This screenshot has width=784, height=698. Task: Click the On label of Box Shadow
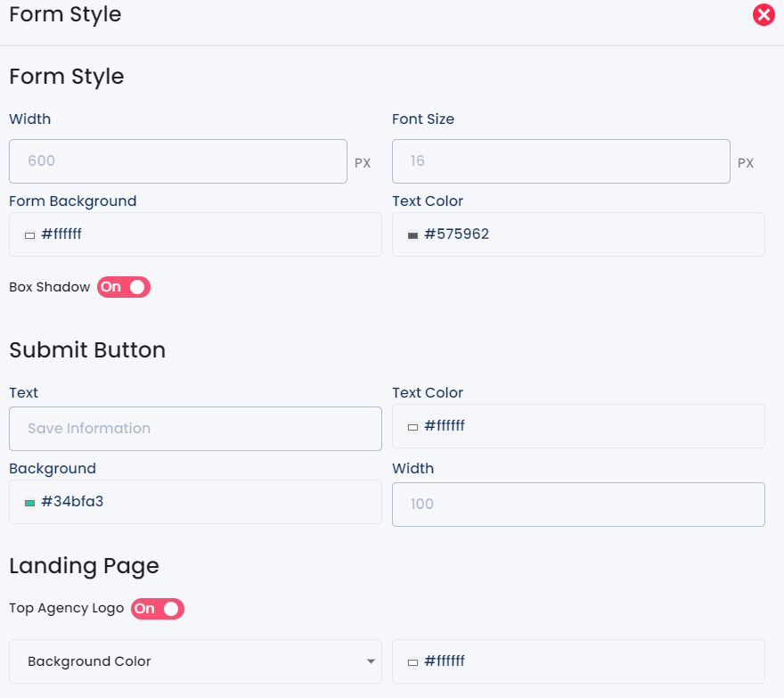point(111,287)
